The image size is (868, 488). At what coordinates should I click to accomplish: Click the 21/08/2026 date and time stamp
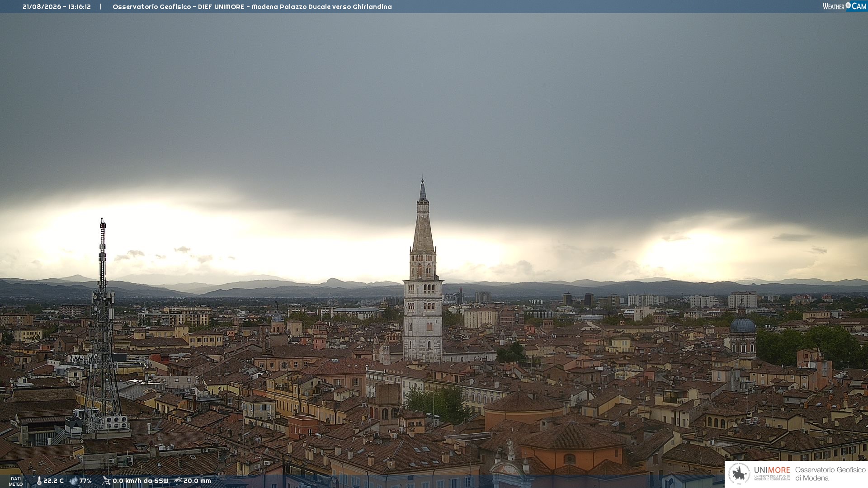[x=57, y=7]
